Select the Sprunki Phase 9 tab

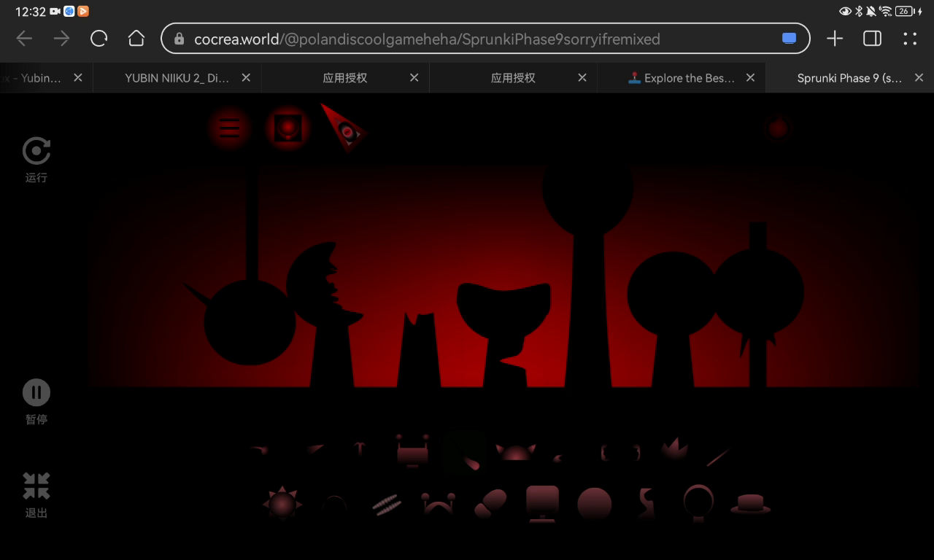tap(849, 78)
